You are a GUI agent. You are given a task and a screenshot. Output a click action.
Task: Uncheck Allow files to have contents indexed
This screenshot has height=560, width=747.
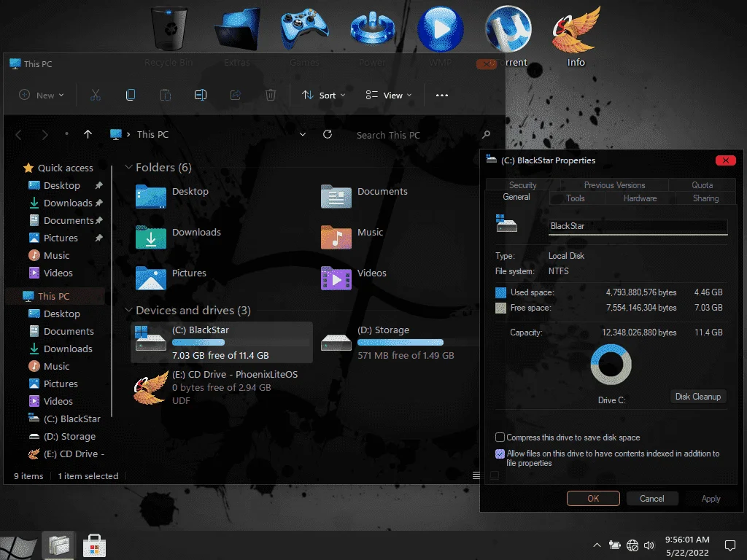tap(500, 454)
